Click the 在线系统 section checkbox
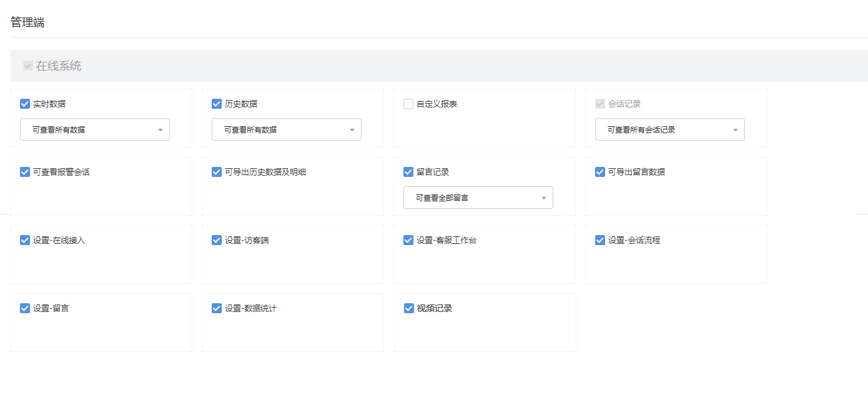Viewport: 868px width, 417px height. coord(28,66)
